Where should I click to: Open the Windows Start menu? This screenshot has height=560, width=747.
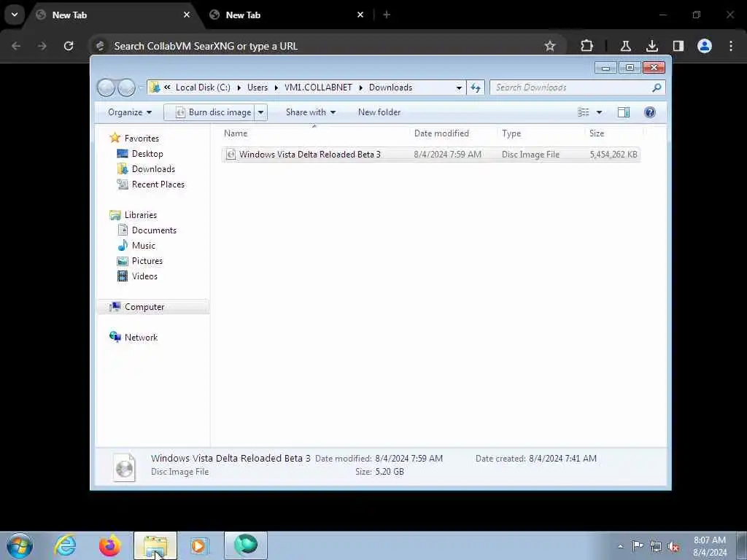(x=20, y=545)
